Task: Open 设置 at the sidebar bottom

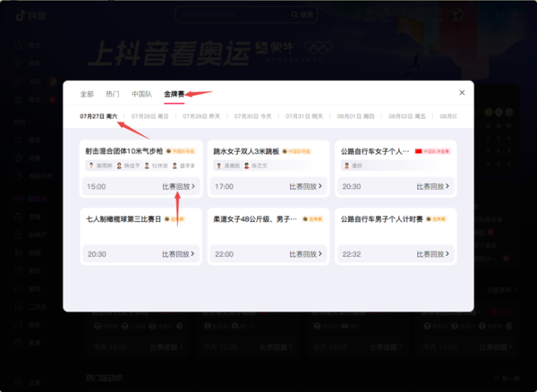Action: (x=30, y=383)
